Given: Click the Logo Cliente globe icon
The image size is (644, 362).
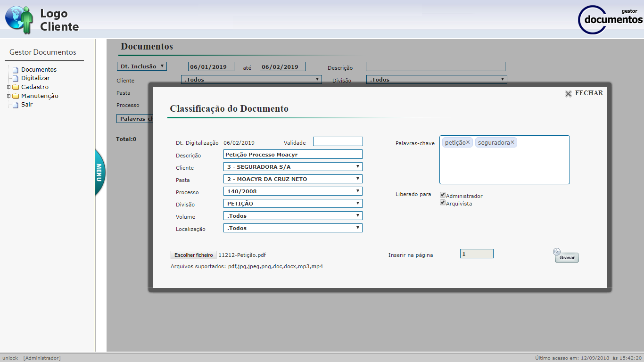Looking at the screenshot, I should click(19, 20).
